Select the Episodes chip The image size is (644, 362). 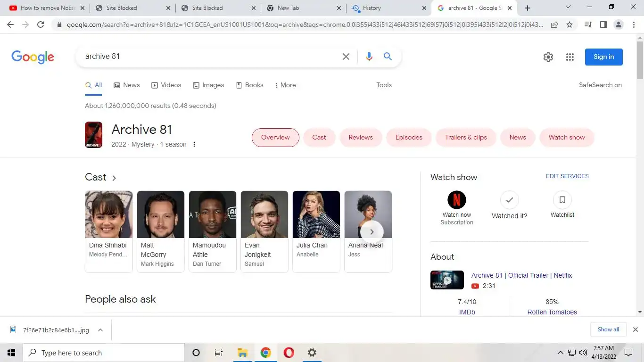[409, 138]
